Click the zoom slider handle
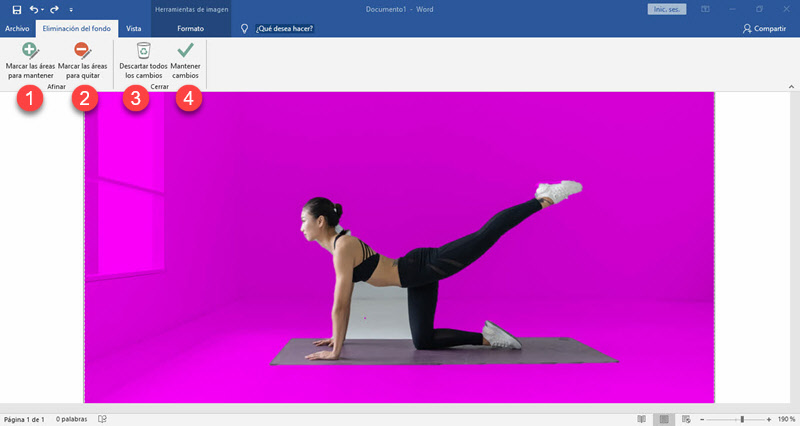Viewport: 800px width, 426px height. pos(741,418)
